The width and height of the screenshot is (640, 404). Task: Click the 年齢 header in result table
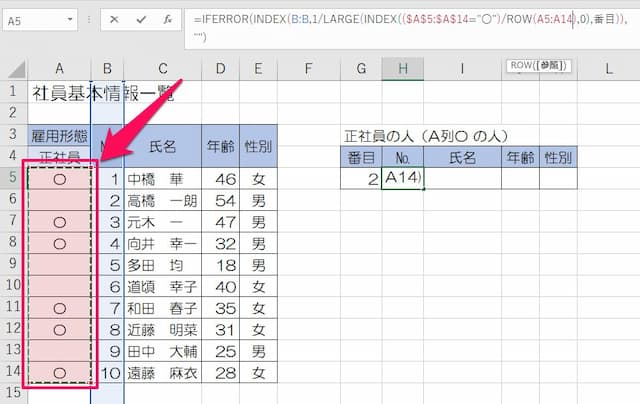tap(520, 158)
